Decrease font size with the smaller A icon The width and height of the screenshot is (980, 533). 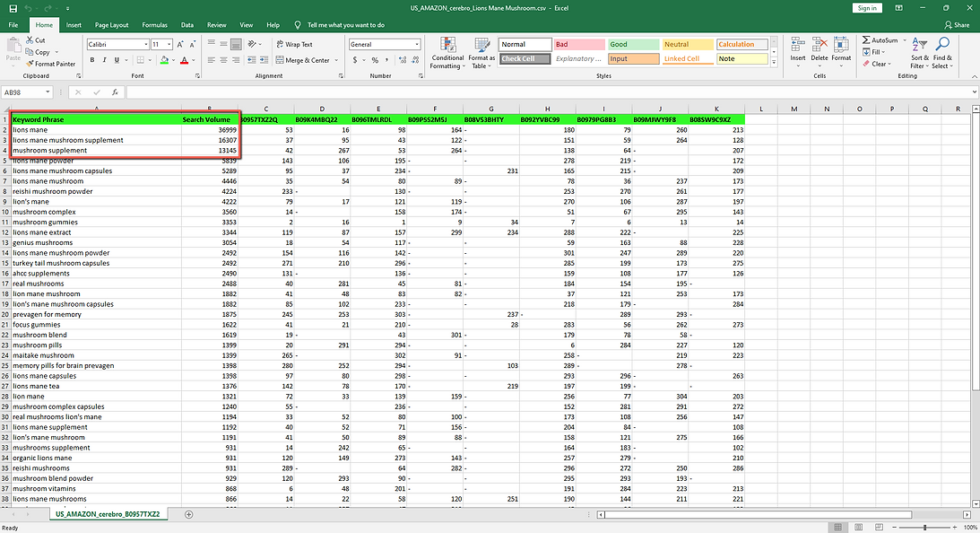coord(193,45)
